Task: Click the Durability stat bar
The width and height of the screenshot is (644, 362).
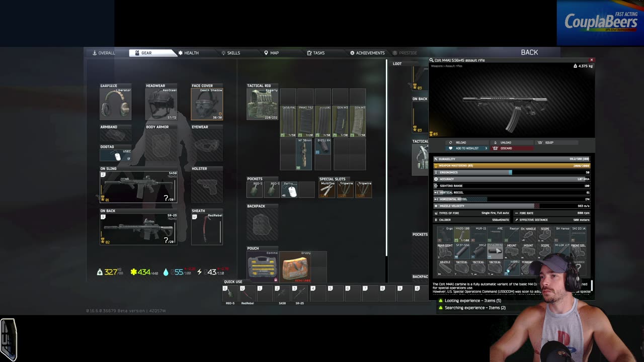Action: pos(512,159)
